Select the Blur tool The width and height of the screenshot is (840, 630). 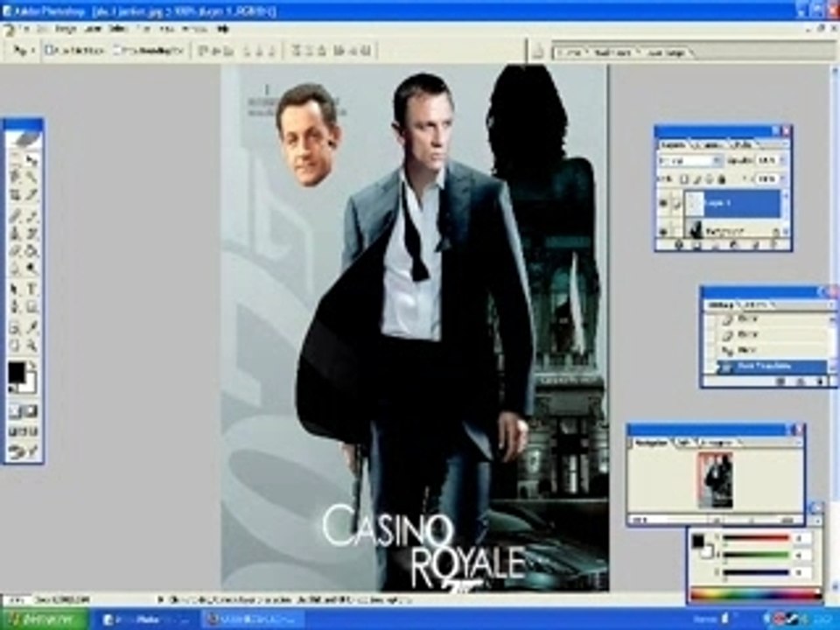click(15, 268)
